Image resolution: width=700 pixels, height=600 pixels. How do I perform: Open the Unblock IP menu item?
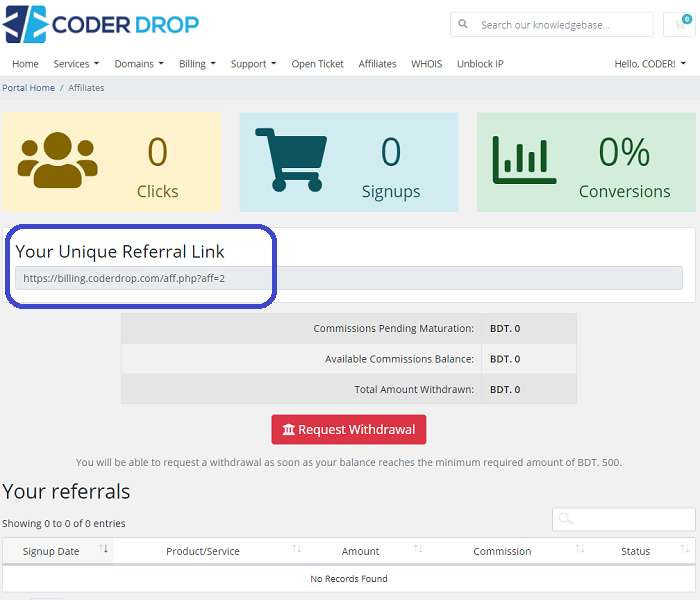[480, 64]
